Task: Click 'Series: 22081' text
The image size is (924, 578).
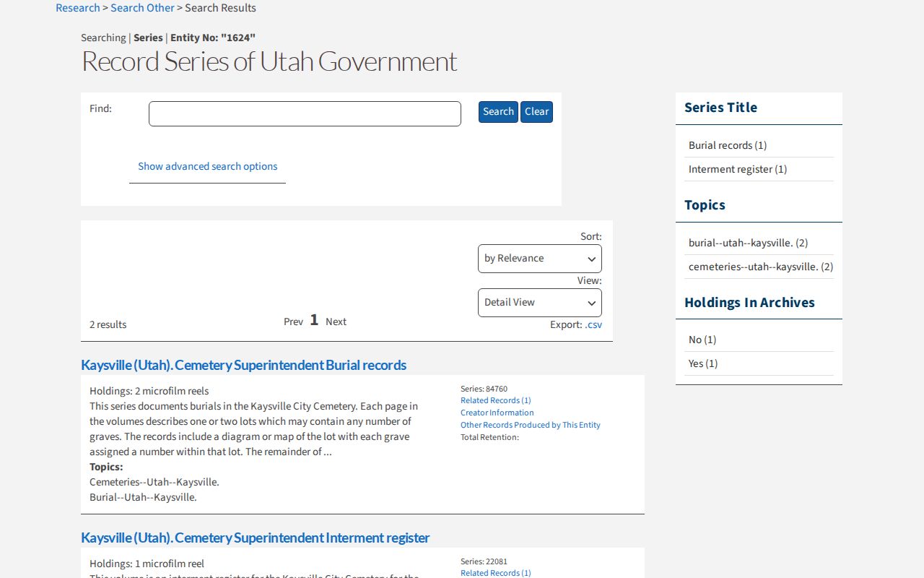Action: (x=484, y=561)
